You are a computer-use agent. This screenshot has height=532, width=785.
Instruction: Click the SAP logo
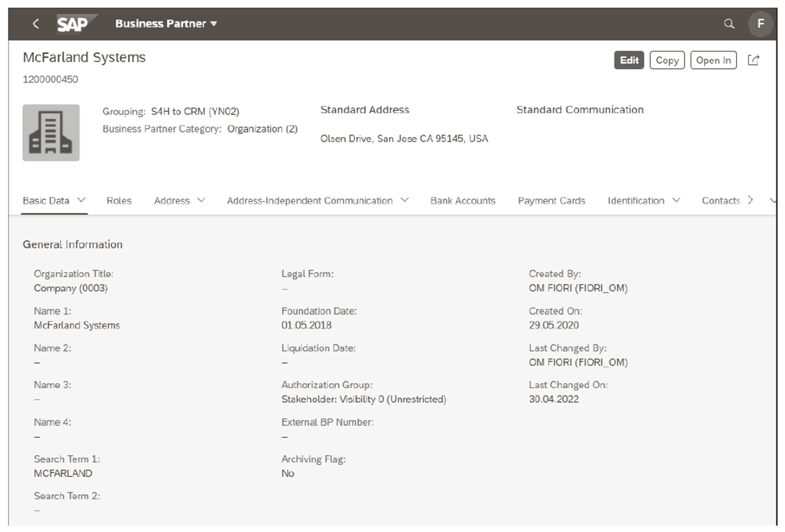pyautogui.click(x=73, y=23)
